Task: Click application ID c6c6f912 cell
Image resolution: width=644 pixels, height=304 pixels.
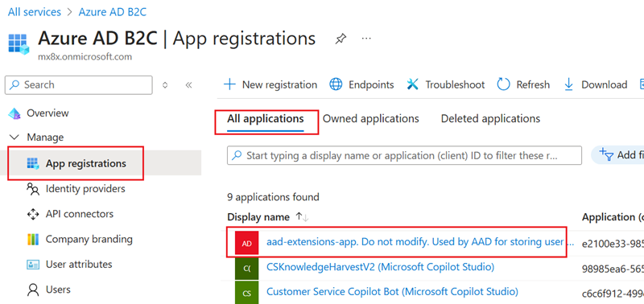Action: point(613,294)
